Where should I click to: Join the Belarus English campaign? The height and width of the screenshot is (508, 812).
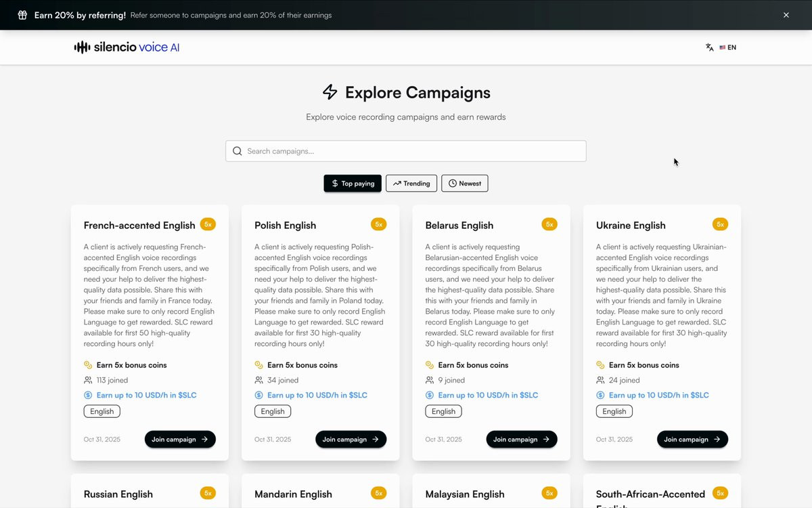coord(522,440)
